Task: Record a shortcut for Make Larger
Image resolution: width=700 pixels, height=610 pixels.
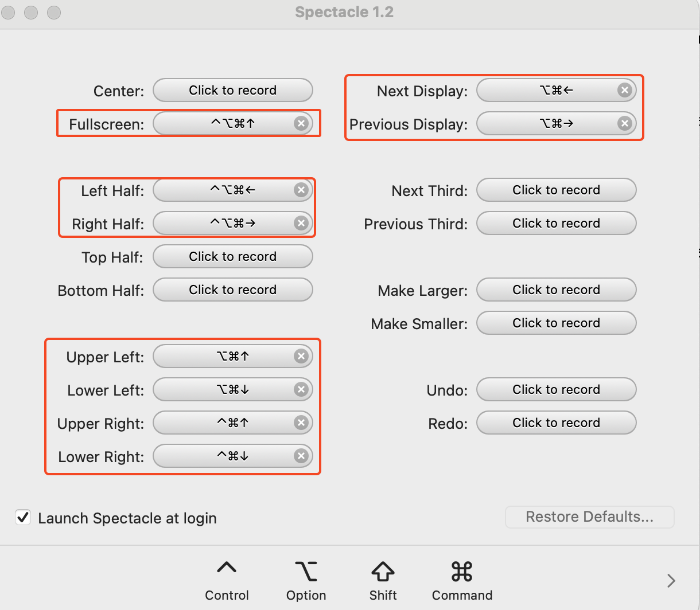Action: point(557,290)
